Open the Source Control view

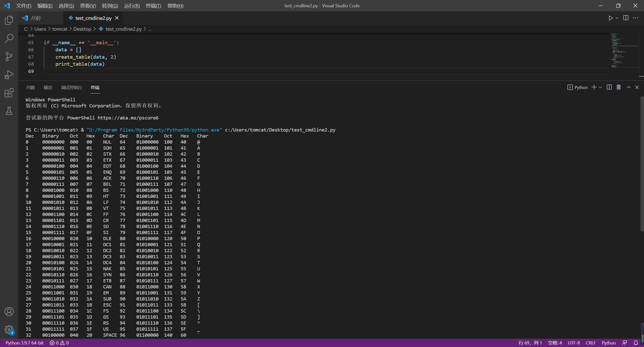(9, 57)
